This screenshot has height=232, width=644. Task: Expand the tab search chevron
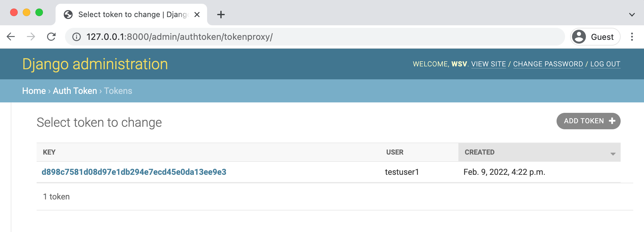632,15
